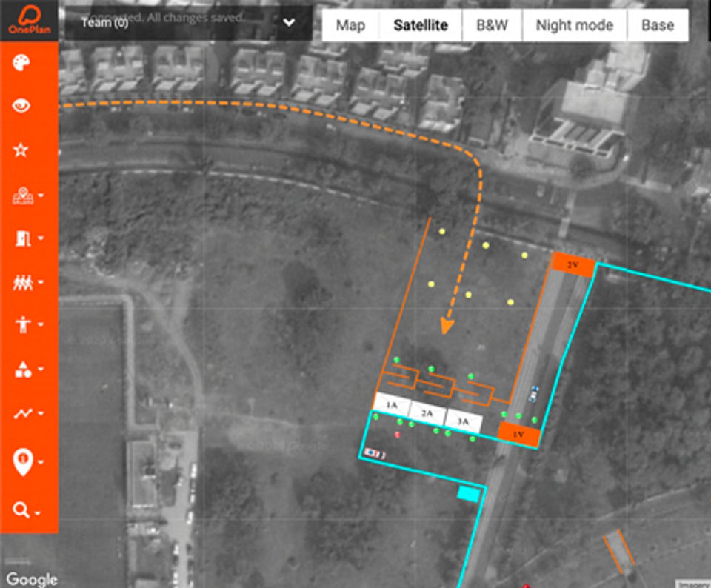Open the door entrance tool
711x588 pixels.
(23, 238)
